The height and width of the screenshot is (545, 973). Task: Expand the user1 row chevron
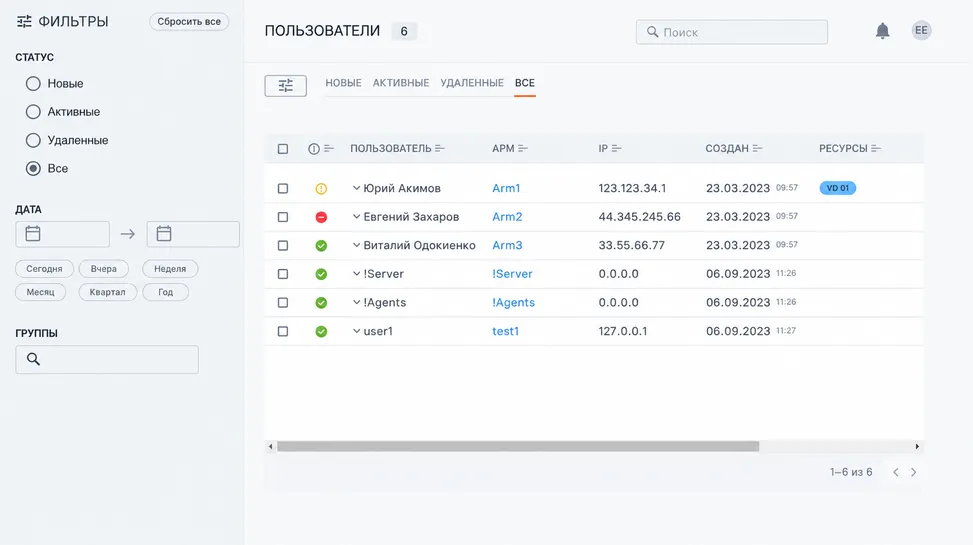[356, 331]
